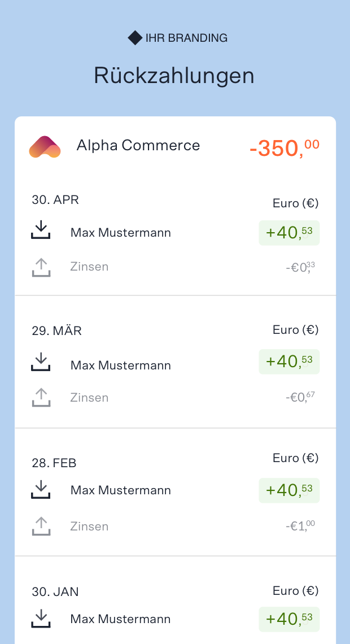Select the Zinsen amount -€1,00 row
This screenshot has height=644, width=350.
[299, 526]
